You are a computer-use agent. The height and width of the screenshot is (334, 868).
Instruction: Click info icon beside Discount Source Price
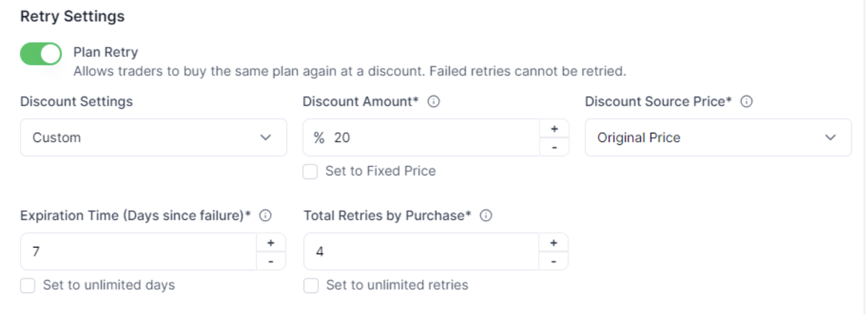point(747,102)
